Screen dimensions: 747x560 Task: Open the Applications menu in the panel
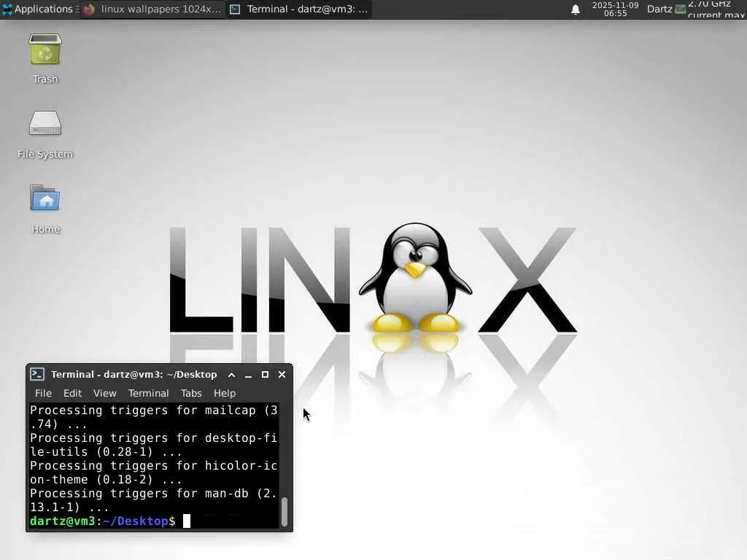[x=39, y=9]
